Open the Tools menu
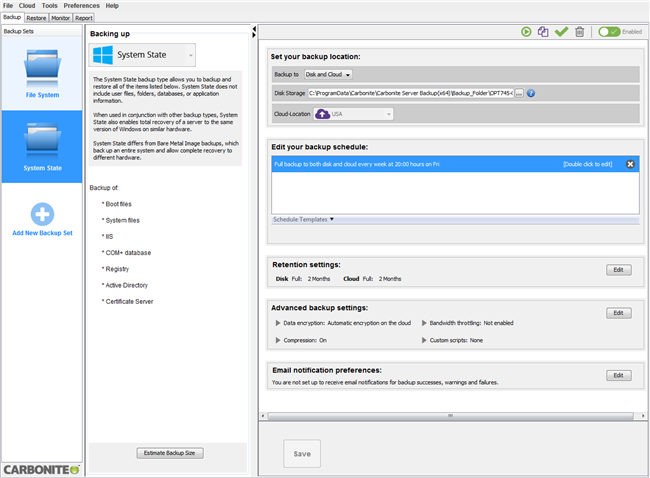 (49, 6)
